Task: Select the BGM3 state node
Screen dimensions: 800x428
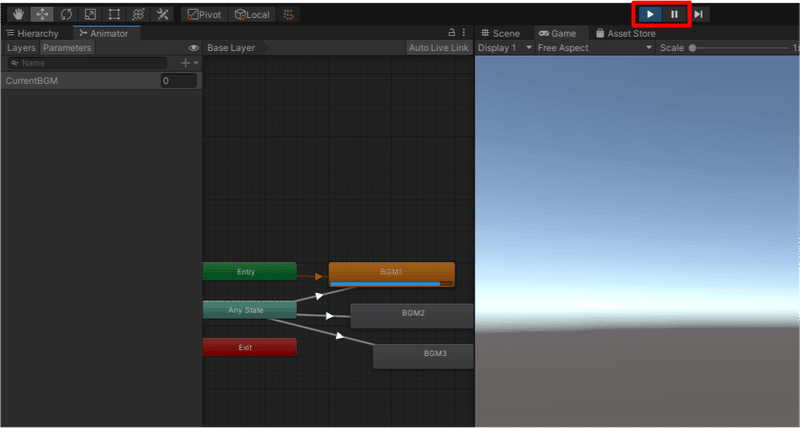Action: (423, 356)
